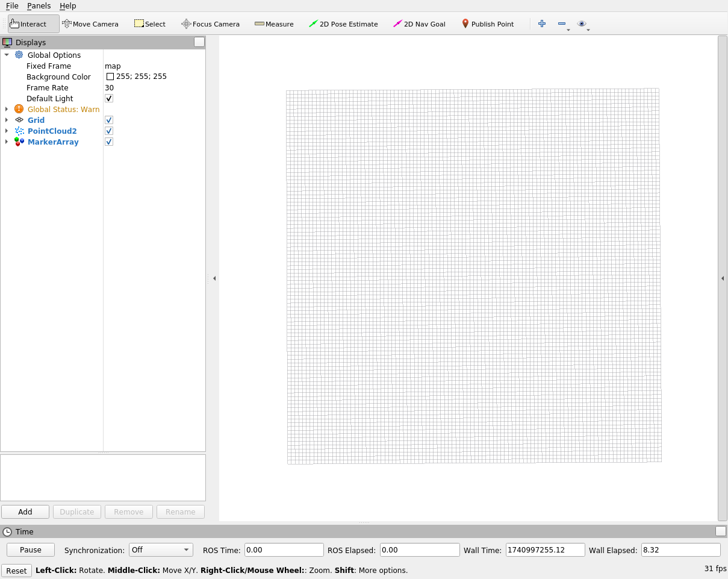728x579 pixels.
Task: Click the ROS Elapsed input field
Action: (x=420, y=549)
